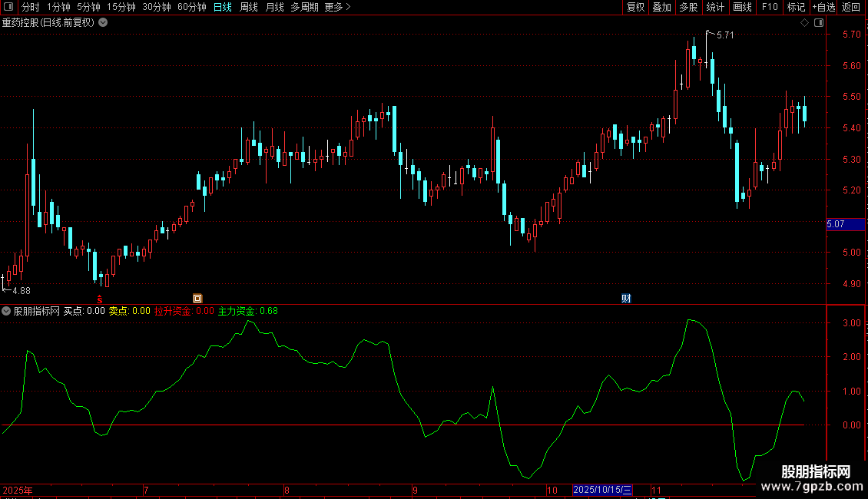Click 标记 mark button
868x499 pixels.
click(x=796, y=7)
